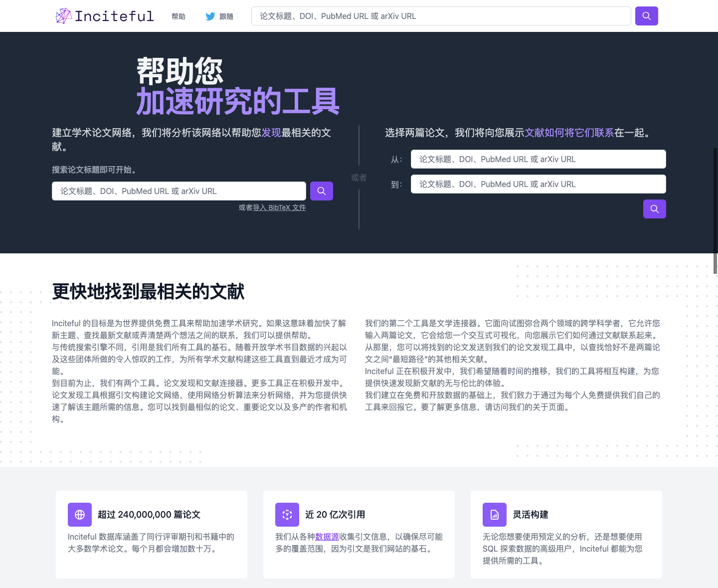Click the citations icon beside 近 20 亿次引用

tap(287, 515)
